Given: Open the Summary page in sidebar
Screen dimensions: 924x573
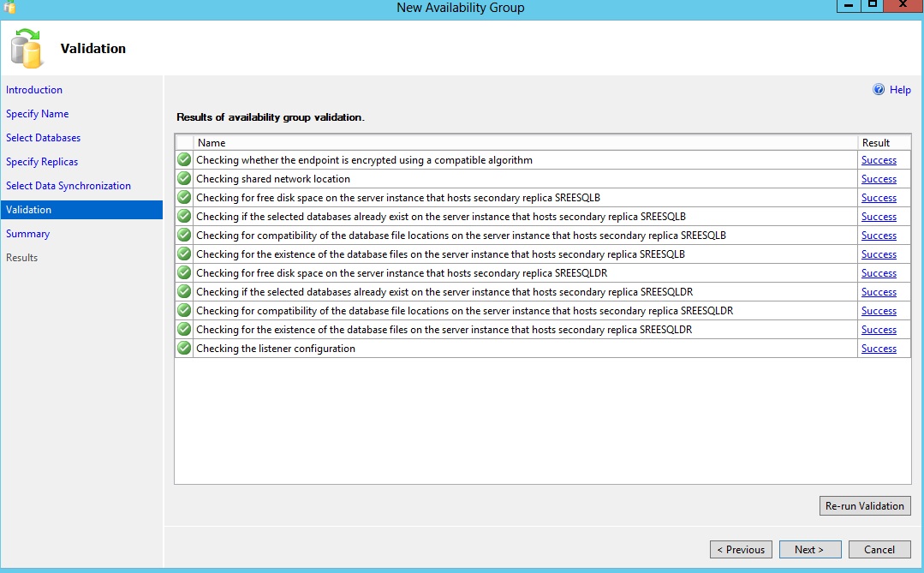Looking at the screenshot, I should [x=28, y=234].
